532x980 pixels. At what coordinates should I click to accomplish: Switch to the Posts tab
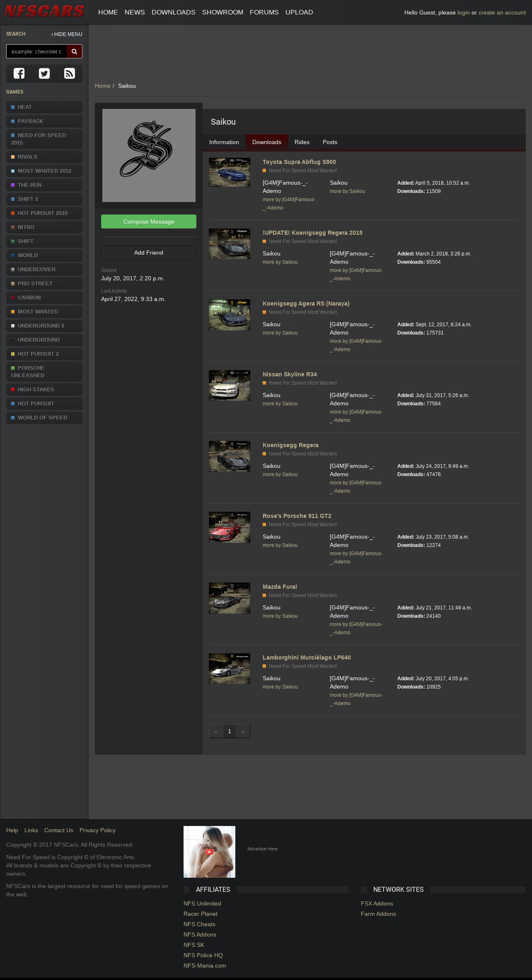coord(330,142)
